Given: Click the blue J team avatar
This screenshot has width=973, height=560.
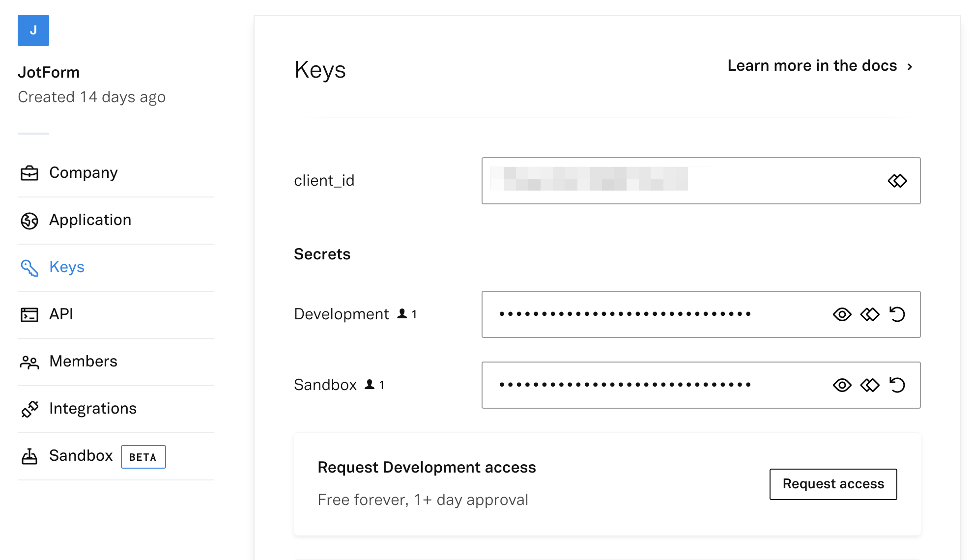Looking at the screenshot, I should [33, 30].
